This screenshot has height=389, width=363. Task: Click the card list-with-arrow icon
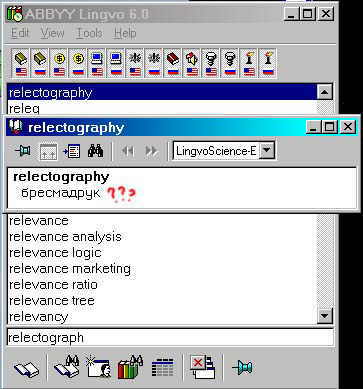71,151
